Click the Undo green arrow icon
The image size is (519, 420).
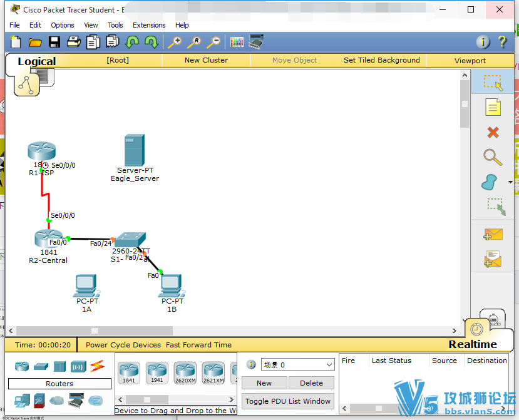point(132,43)
